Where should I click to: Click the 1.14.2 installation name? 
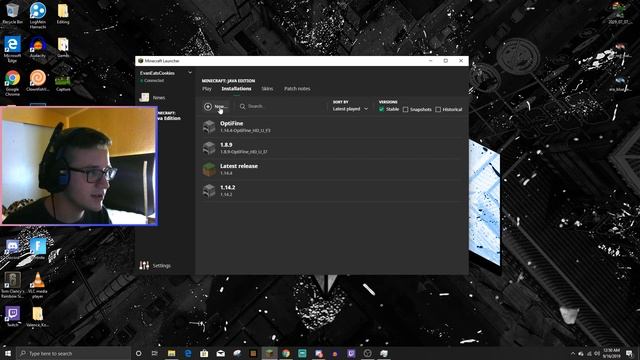coord(227,187)
